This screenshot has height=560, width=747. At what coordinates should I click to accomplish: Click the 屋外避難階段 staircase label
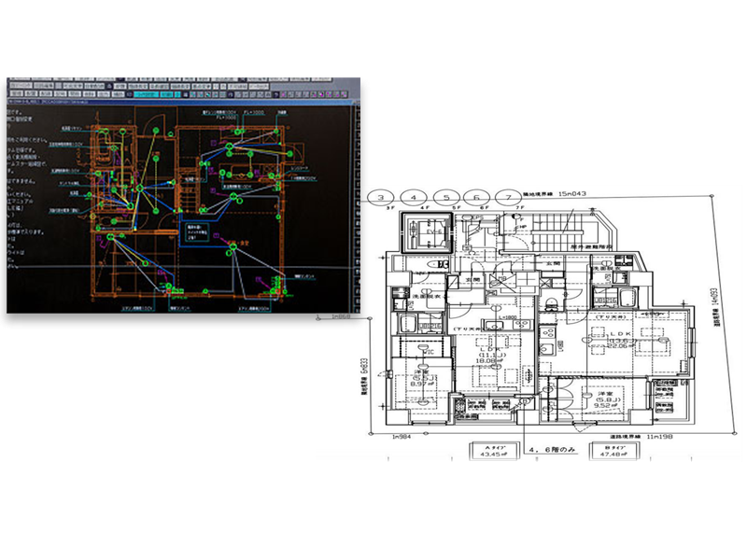point(591,246)
